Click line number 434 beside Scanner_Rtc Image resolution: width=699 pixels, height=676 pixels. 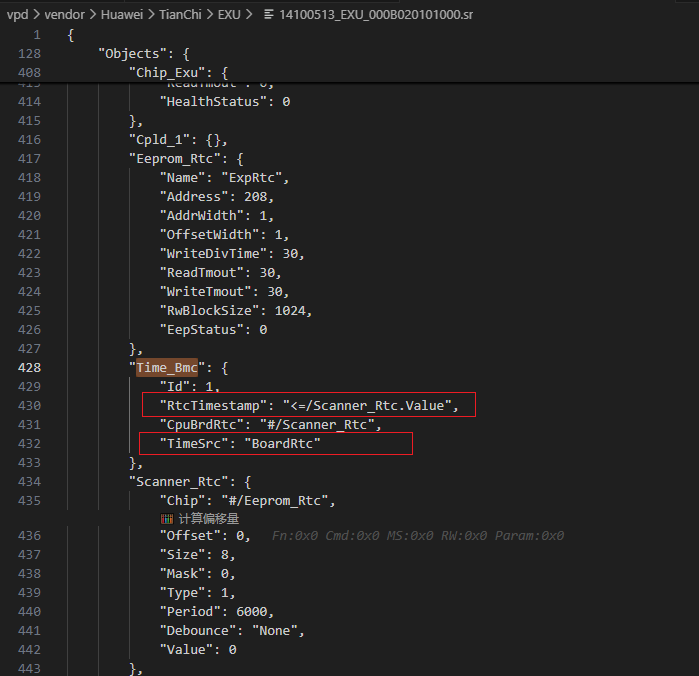[x=29, y=481]
